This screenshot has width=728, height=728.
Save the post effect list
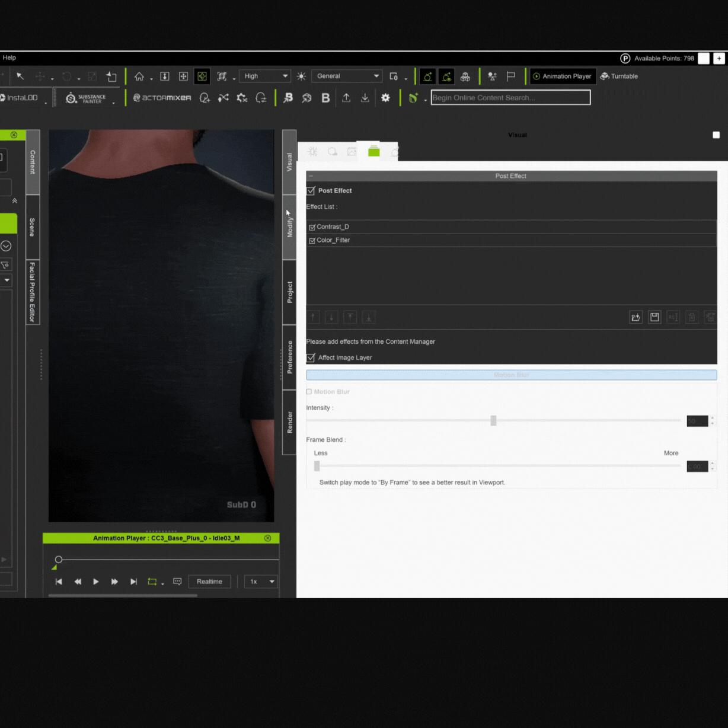click(x=654, y=317)
